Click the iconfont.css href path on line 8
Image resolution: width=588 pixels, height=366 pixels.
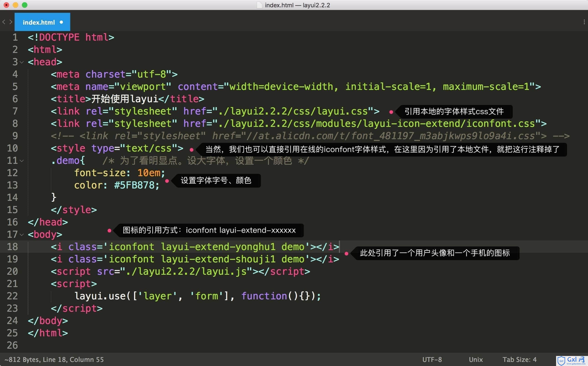377,124
